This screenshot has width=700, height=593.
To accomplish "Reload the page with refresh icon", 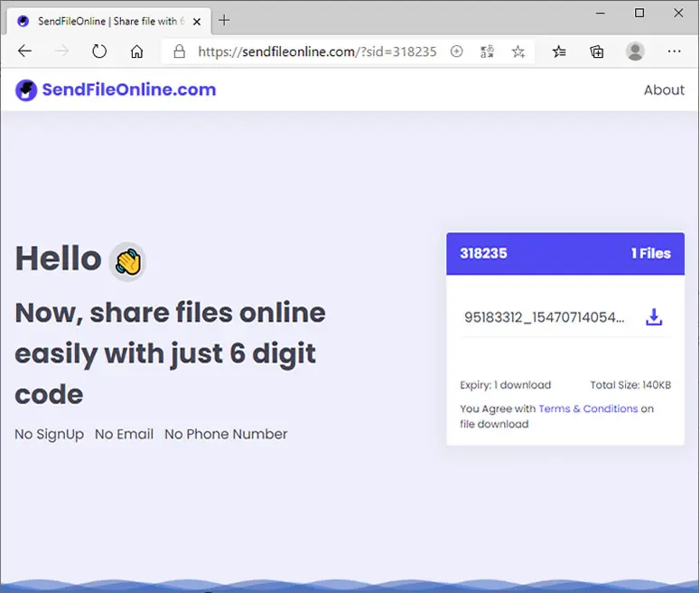I will click(99, 52).
